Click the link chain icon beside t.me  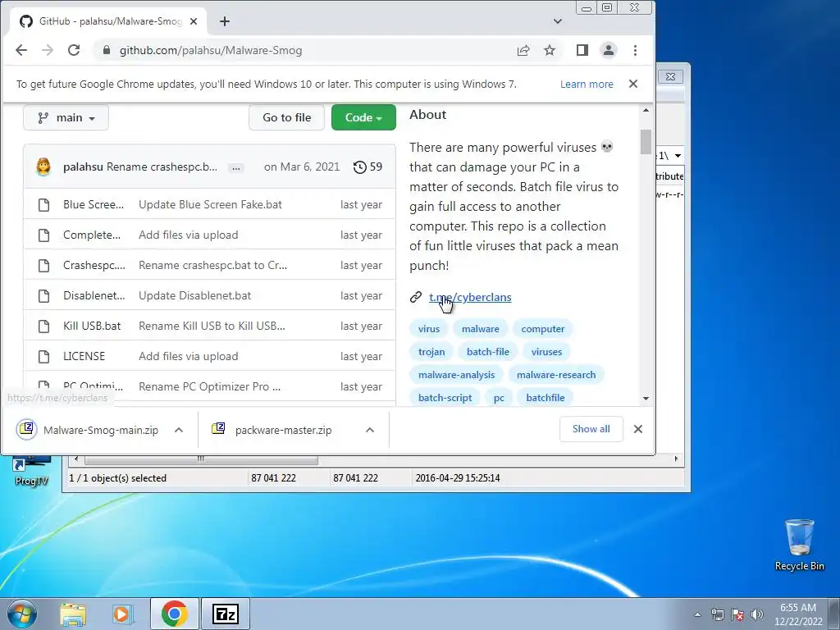coord(416,297)
